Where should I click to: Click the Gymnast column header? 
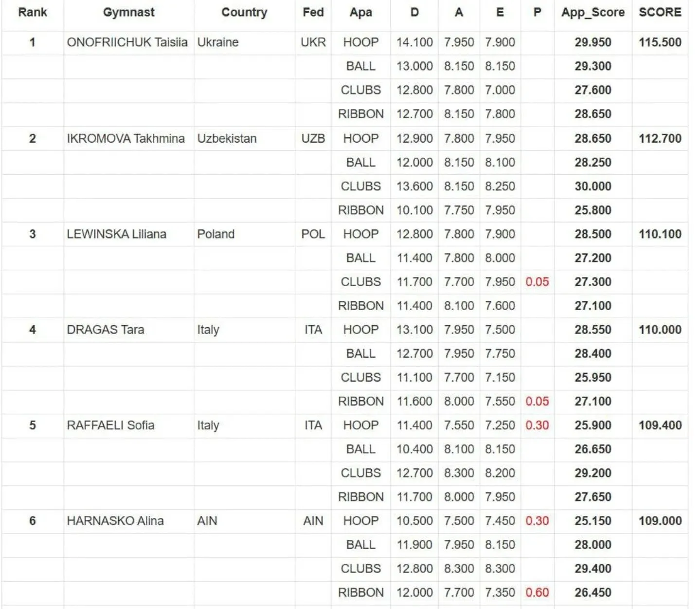[128, 13]
